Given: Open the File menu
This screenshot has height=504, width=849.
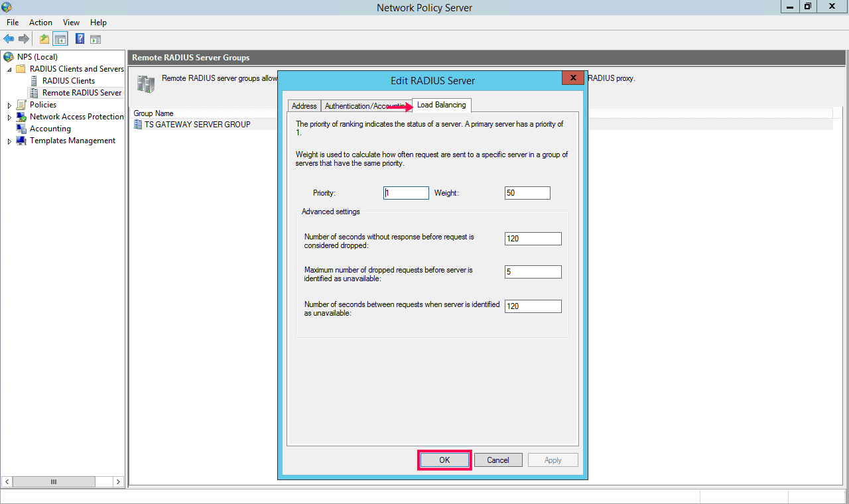Looking at the screenshot, I should (13, 23).
